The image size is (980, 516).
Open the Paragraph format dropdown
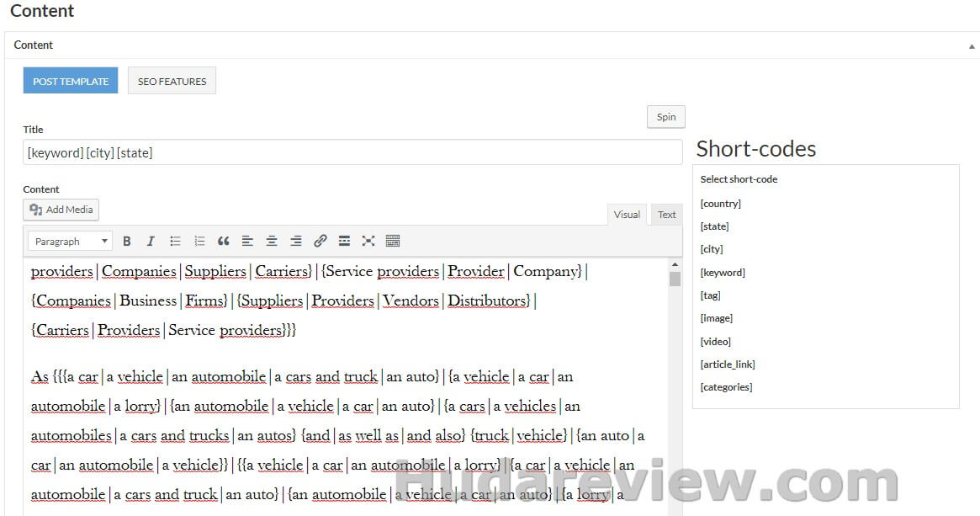point(70,241)
